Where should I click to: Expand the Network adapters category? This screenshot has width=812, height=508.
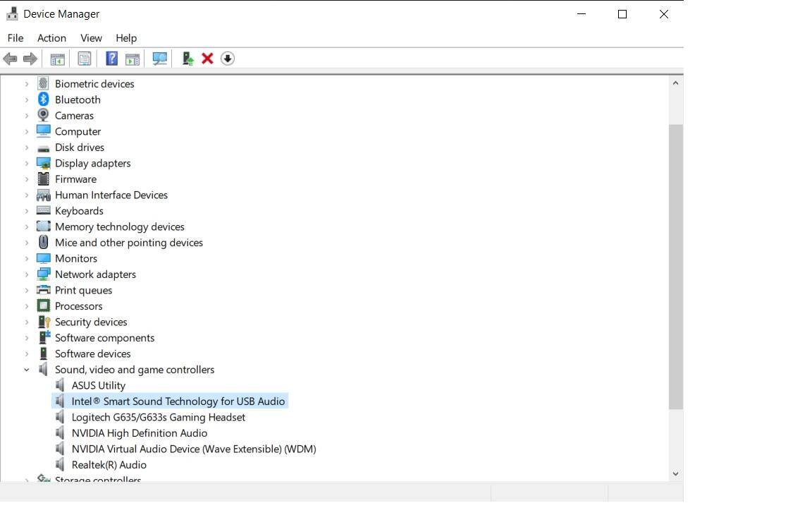pos(27,274)
